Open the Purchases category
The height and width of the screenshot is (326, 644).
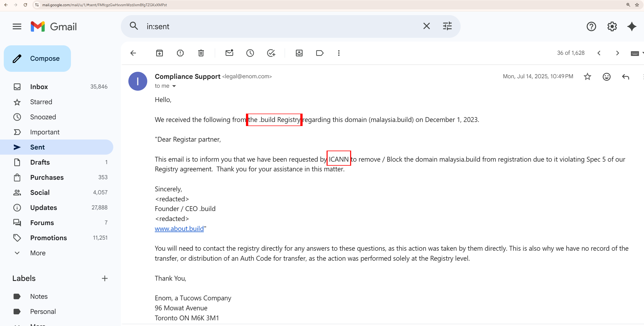57,177
